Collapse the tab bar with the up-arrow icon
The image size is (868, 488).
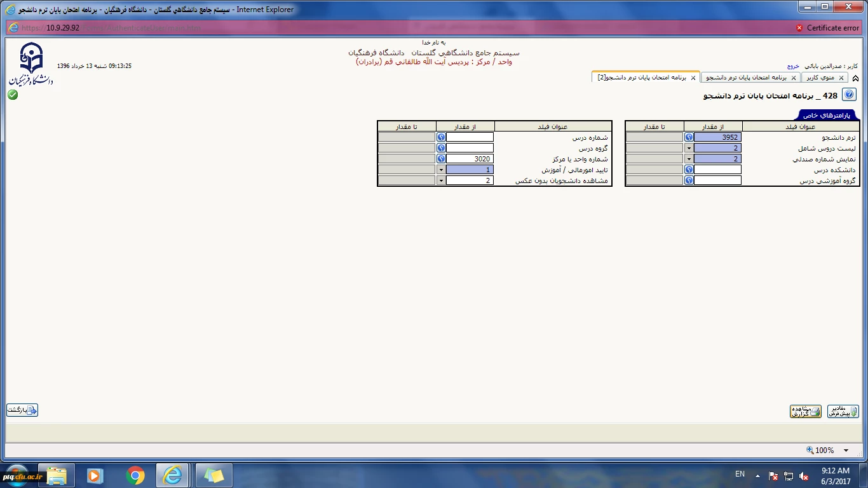[855, 78]
